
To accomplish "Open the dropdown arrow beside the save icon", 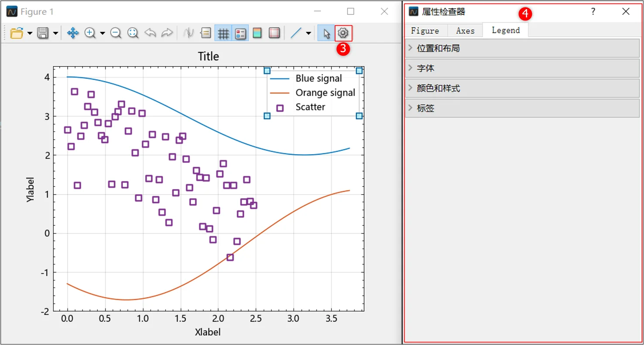I will coord(55,34).
